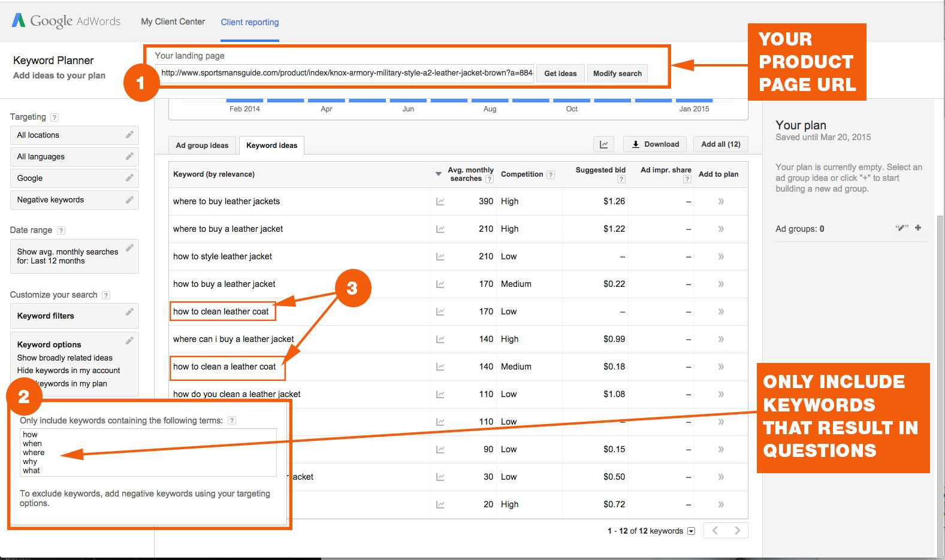This screenshot has height=560, width=945.
Task: Click the plus icon beside Ad groups
Action: 917,228
